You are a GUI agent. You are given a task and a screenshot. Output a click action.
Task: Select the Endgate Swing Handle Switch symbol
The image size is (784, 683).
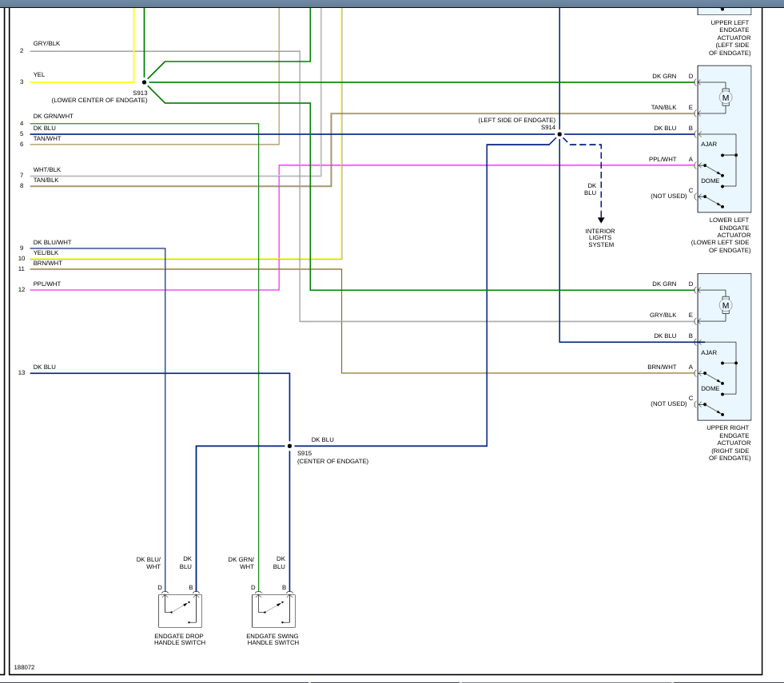pos(273,611)
